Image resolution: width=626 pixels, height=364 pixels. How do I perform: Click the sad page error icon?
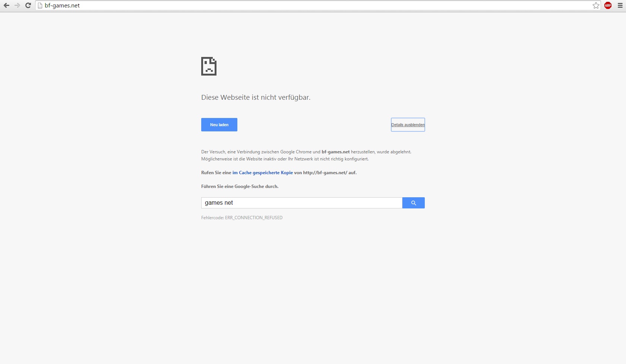tap(209, 66)
